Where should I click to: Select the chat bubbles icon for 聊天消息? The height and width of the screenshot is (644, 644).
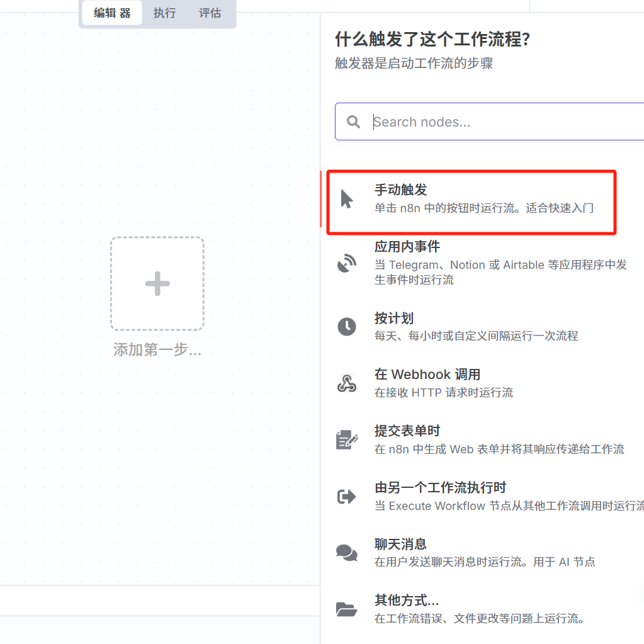(346, 553)
